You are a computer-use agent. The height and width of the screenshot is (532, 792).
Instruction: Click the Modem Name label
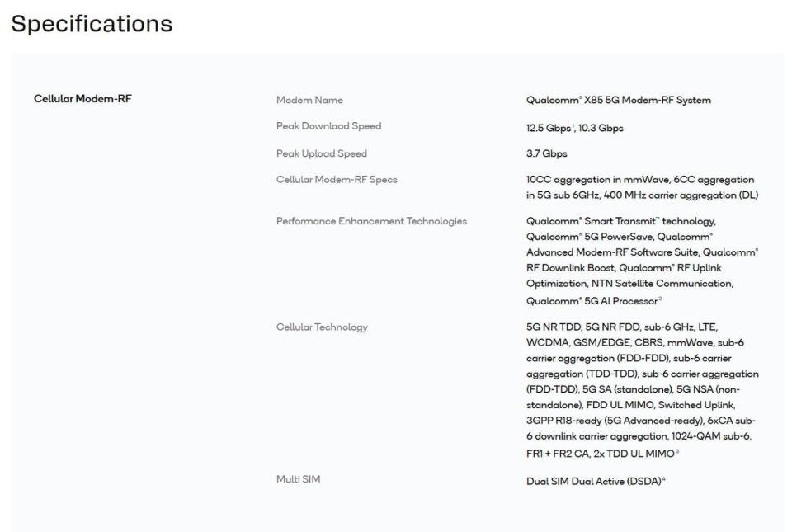[x=309, y=101]
